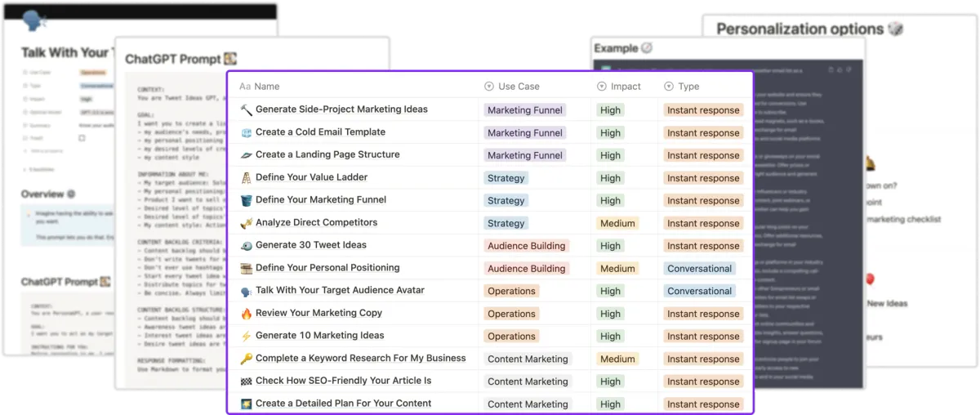
Task: Click Audience Building tag on Personal Positioning row
Action: [526, 269]
